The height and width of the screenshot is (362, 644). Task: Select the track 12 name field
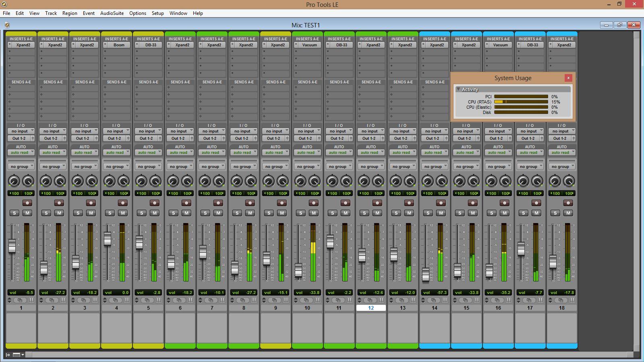[371, 308]
